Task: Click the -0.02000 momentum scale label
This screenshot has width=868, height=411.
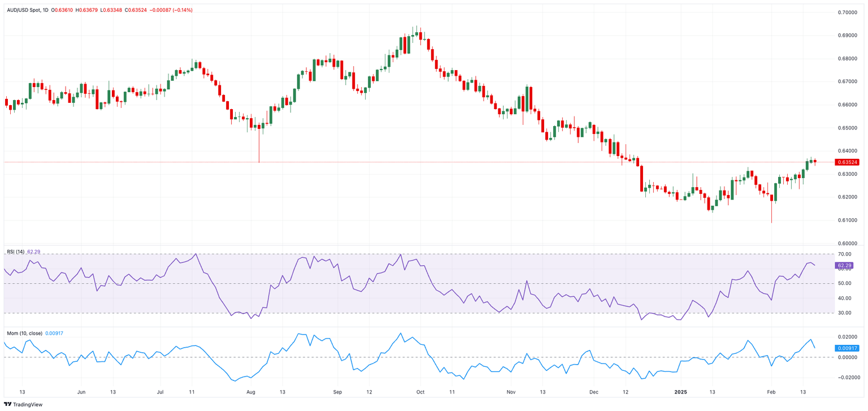Action: pos(848,377)
